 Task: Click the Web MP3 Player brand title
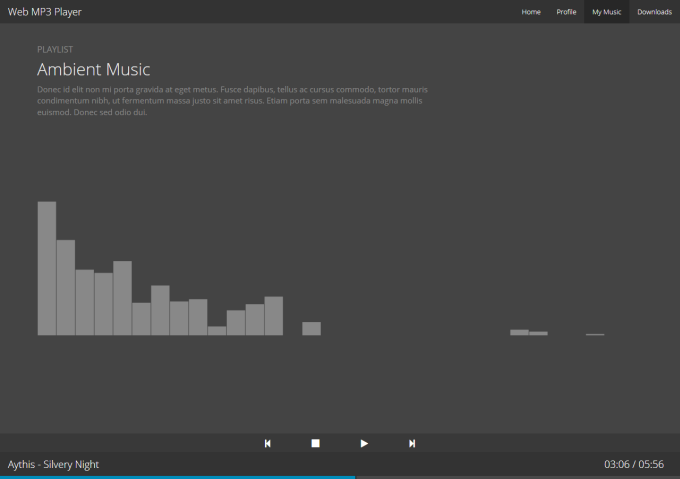point(45,12)
